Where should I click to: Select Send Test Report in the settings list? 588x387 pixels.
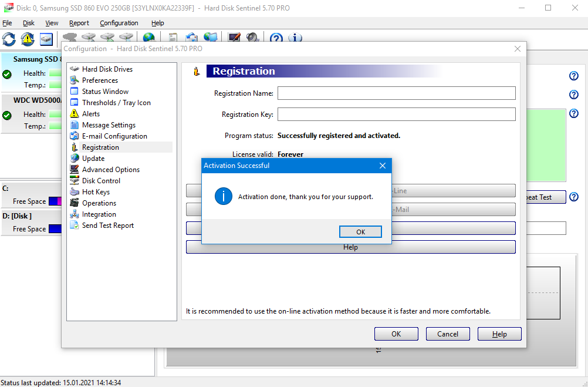click(x=107, y=226)
